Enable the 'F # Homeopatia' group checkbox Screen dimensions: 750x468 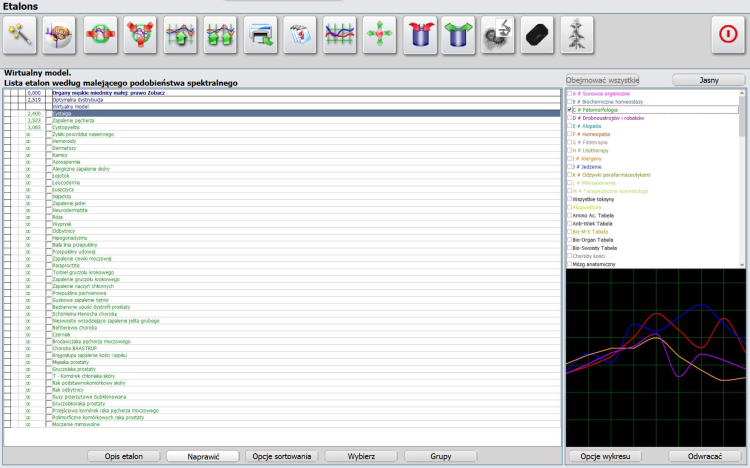570,136
